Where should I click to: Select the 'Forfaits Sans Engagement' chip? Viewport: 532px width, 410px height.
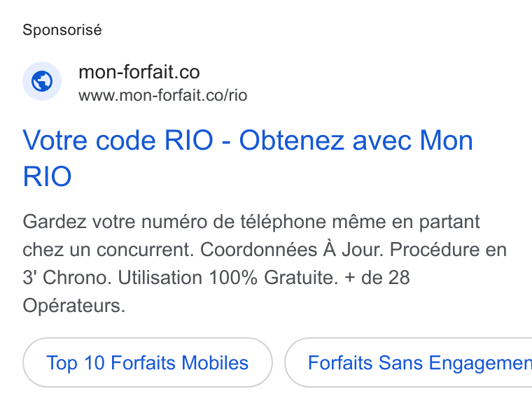[408, 362]
